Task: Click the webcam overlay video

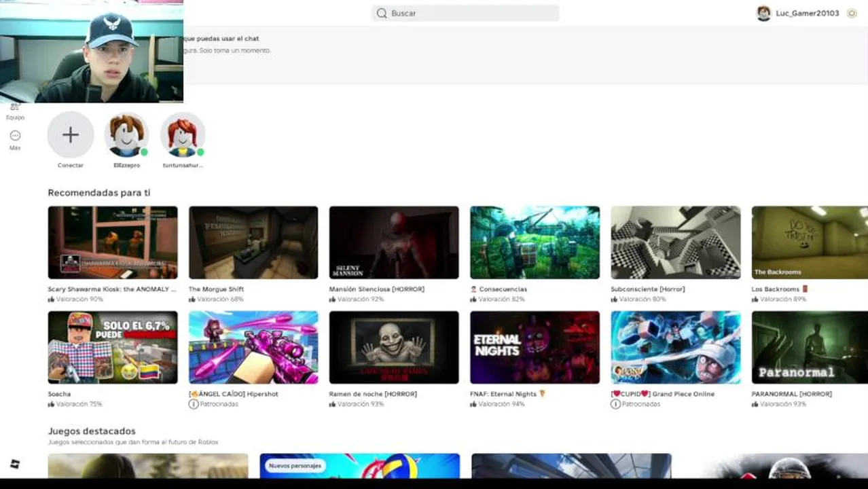Action: 92,52
